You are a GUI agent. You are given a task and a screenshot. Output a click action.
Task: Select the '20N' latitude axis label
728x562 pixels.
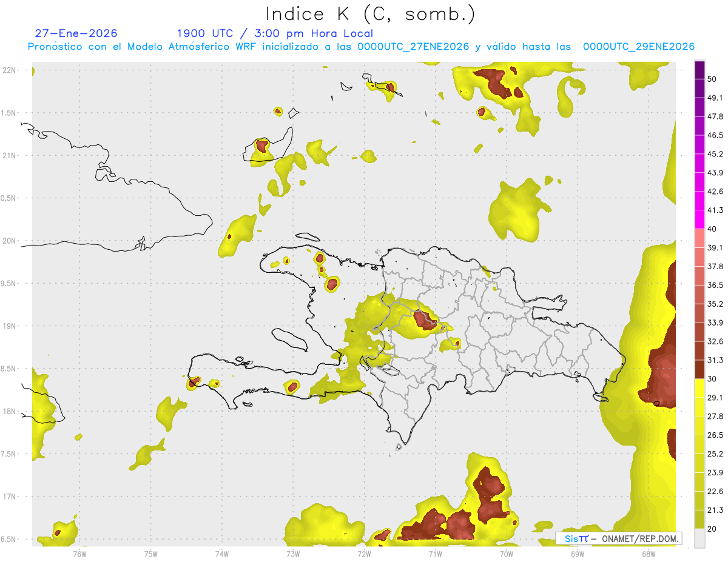(9, 241)
